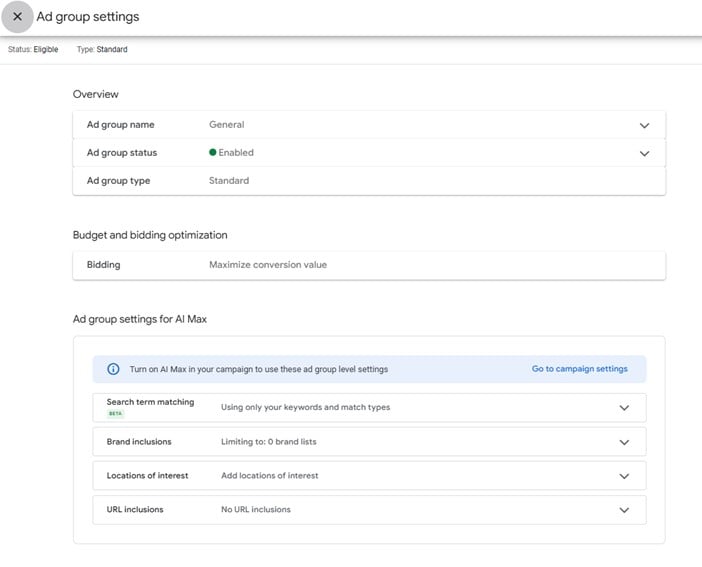Click the Standard ad group type value
Image resolution: width=702 pixels, height=567 pixels.
coord(229,180)
